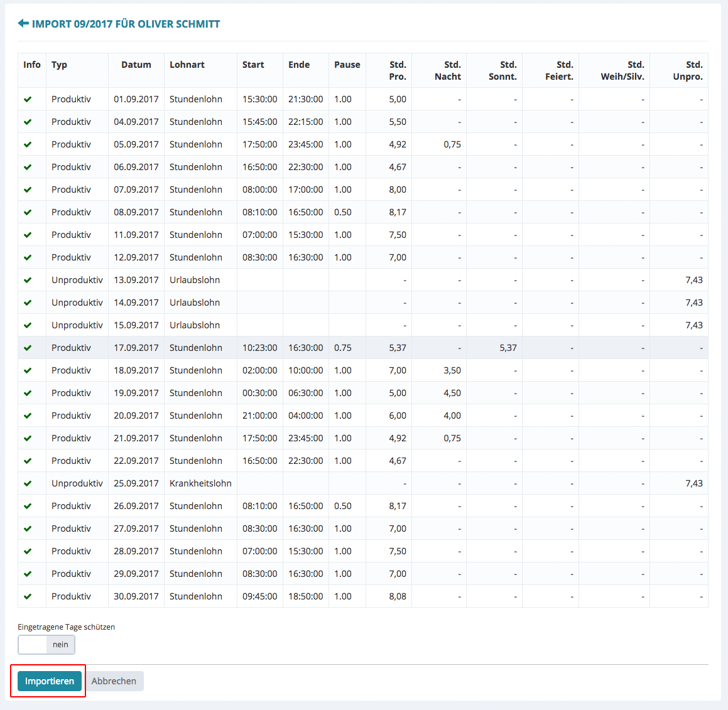Image resolution: width=728 pixels, height=710 pixels.
Task: Click the Datum column header
Action: (x=136, y=65)
